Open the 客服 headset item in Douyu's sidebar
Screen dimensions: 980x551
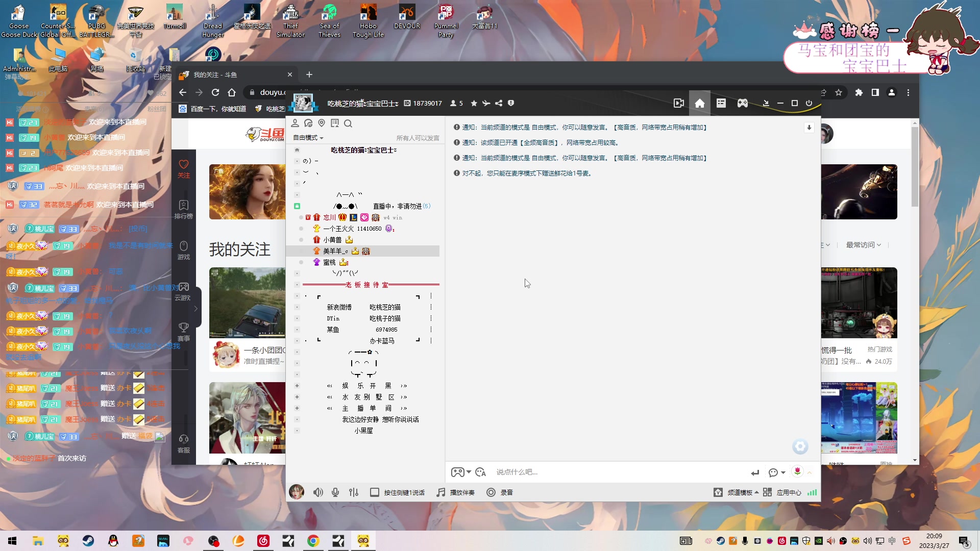184,444
